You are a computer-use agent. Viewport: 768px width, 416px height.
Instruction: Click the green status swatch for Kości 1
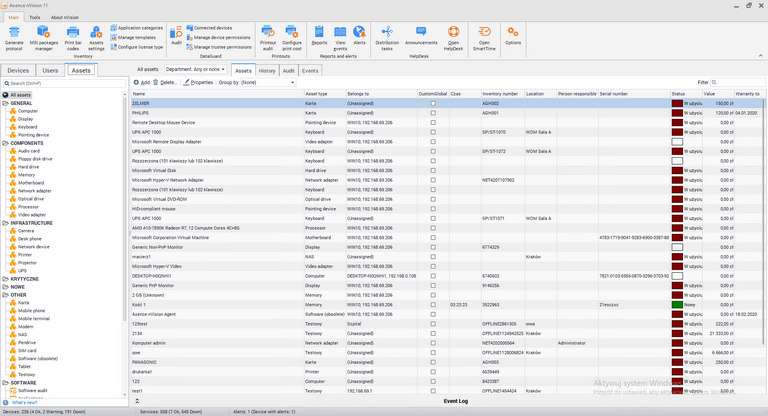[677, 304]
